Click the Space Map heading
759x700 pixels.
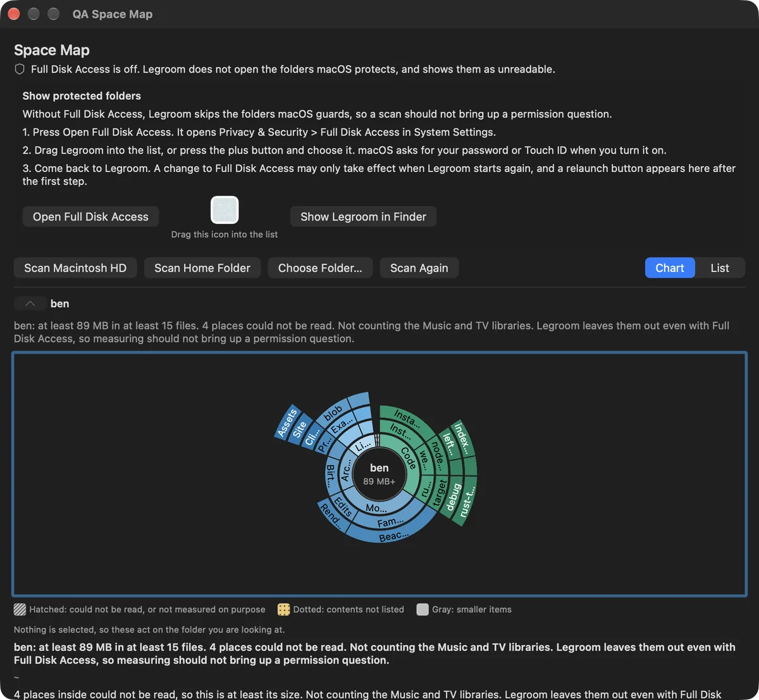(52, 50)
